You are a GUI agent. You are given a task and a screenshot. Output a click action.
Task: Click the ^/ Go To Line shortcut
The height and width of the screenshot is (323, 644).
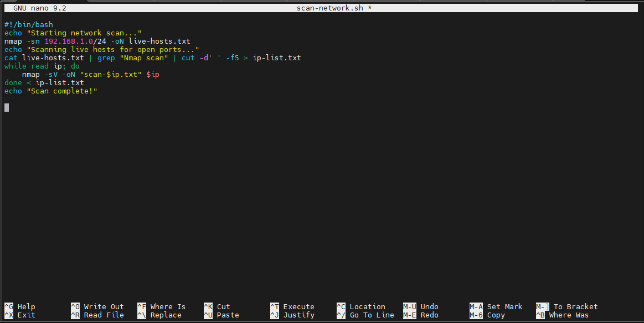point(365,315)
